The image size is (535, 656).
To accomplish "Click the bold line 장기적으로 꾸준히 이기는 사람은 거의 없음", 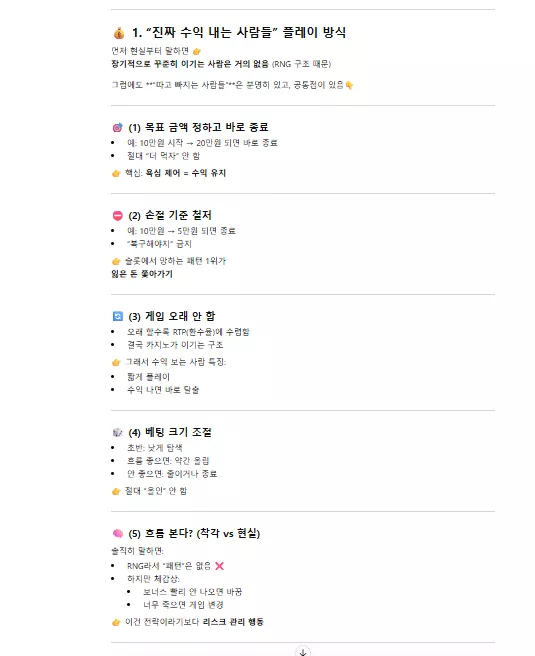I will (190, 64).
